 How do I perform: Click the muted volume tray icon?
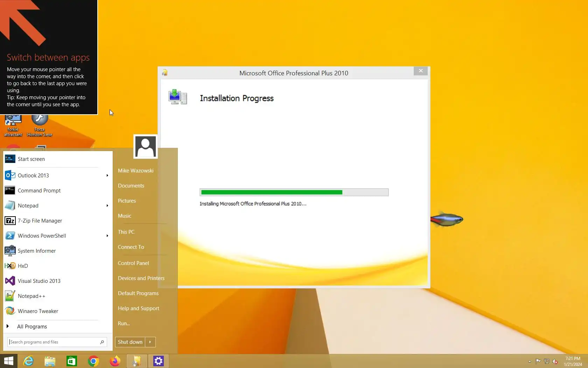pos(555,361)
